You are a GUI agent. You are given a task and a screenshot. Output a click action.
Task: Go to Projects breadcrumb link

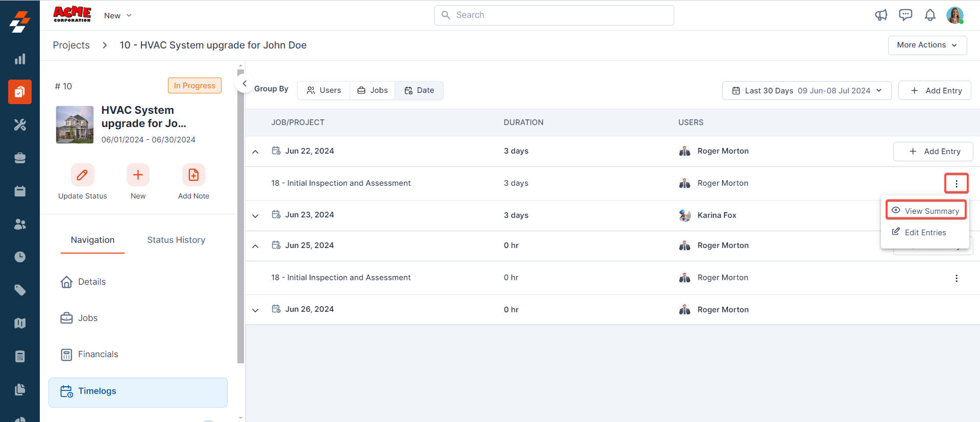click(x=71, y=45)
